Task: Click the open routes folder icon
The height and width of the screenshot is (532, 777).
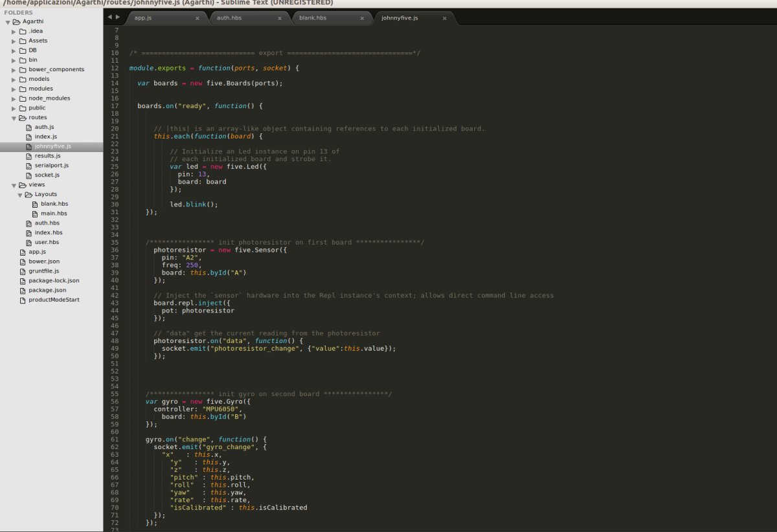Action: click(x=23, y=118)
